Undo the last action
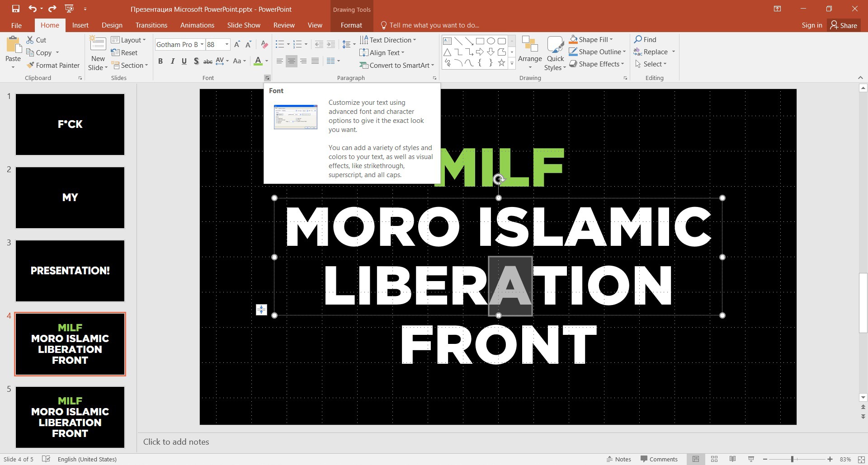The width and height of the screenshot is (868, 465). point(32,9)
